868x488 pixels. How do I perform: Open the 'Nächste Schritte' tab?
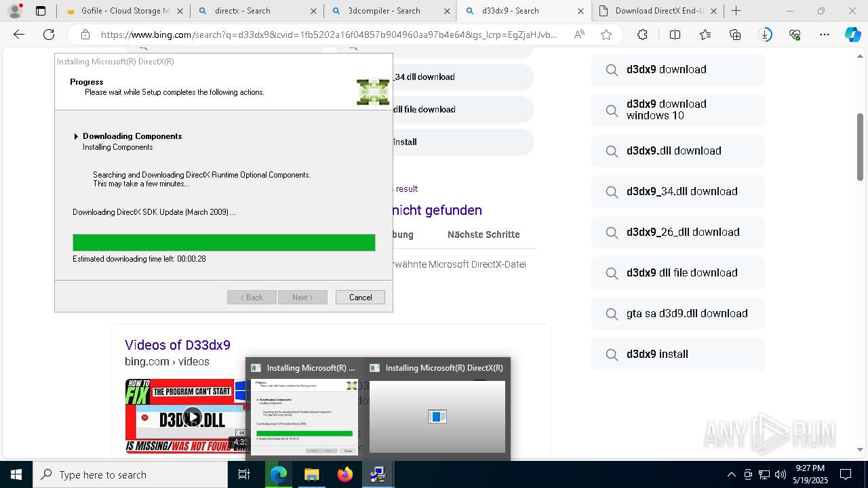[x=484, y=235]
